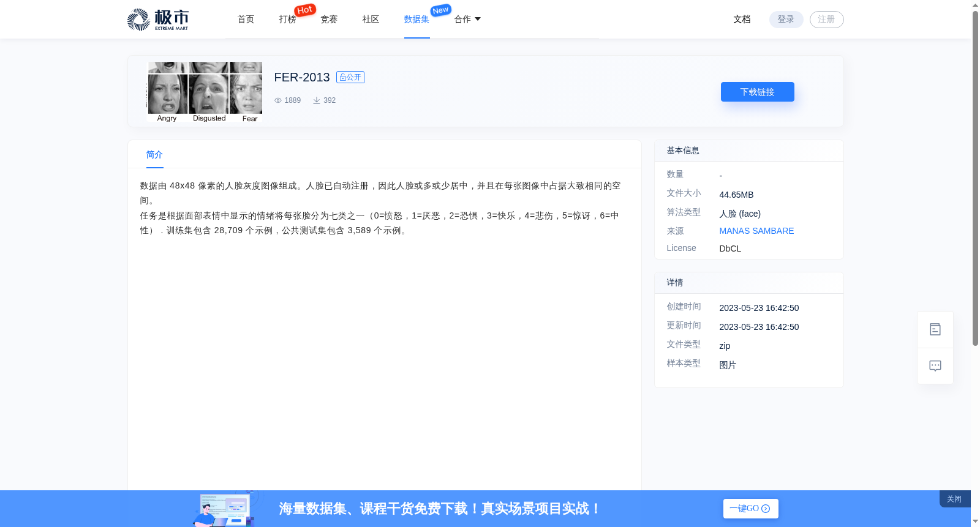Click the download count icon
This screenshot has height=527, width=980.
point(317,100)
